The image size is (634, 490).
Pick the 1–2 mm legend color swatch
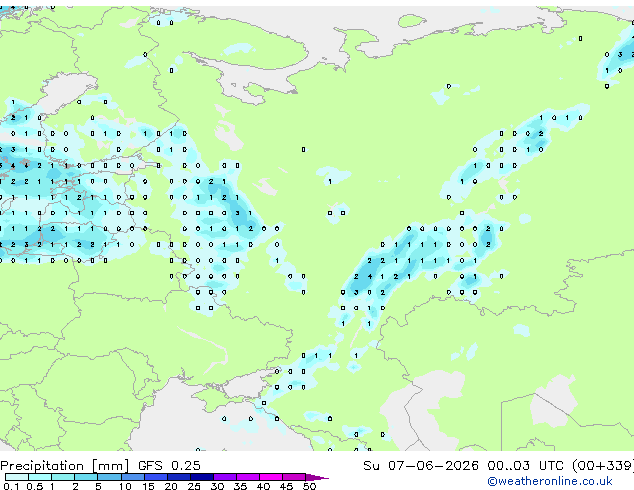(x=63, y=477)
